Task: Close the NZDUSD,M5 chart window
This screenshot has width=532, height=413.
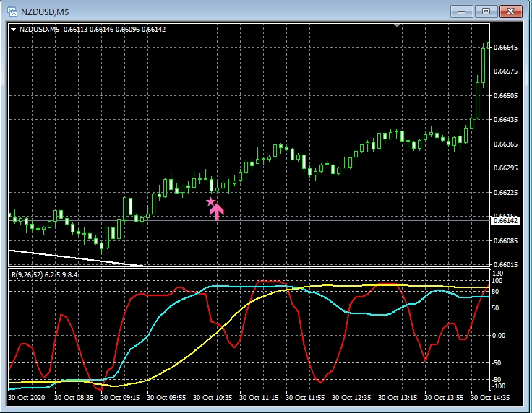Action: pyautogui.click(x=510, y=11)
